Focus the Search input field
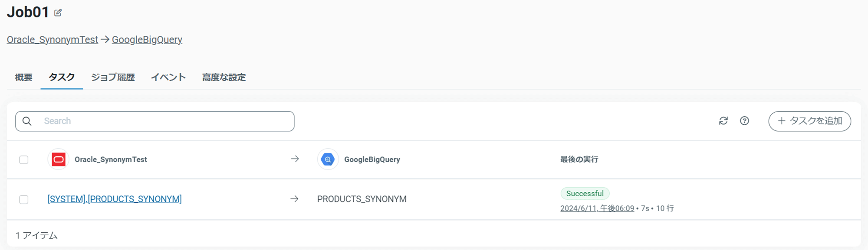868x250 pixels. [165, 121]
